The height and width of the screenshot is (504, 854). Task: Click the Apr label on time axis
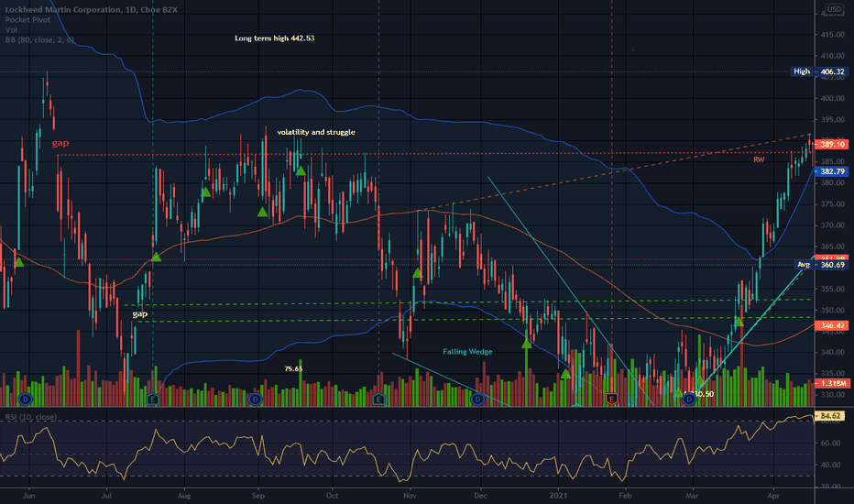pos(772,496)
